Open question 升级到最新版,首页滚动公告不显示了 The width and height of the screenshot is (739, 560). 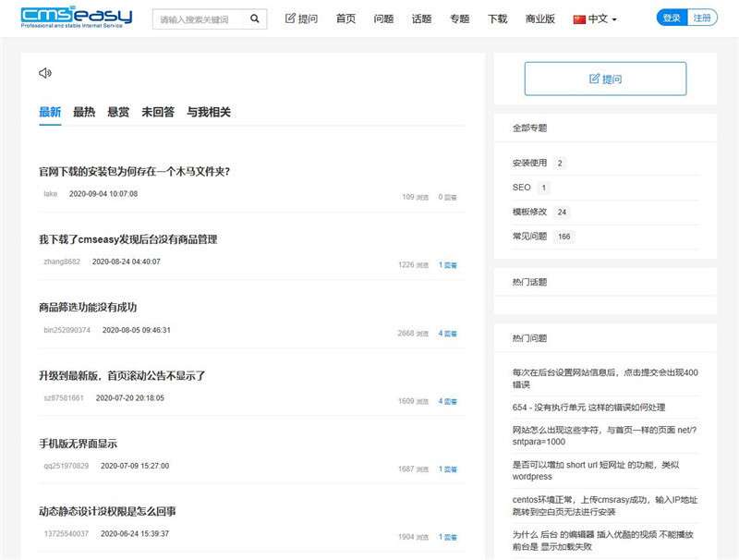click(x=122, y=376)
